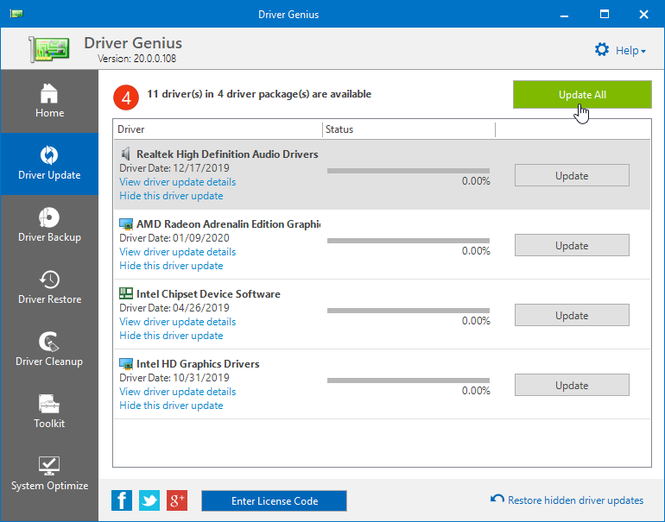View driver update details for Intel HD Graphics
Image resolution: width=665 pixels, height=522 pixels.
point(177,391)
